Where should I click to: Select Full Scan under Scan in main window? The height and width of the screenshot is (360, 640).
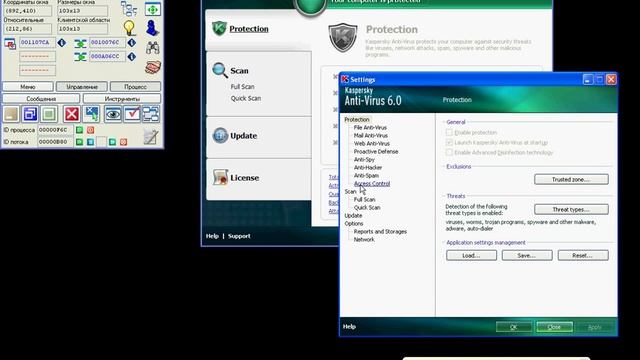tap(242, 87)
